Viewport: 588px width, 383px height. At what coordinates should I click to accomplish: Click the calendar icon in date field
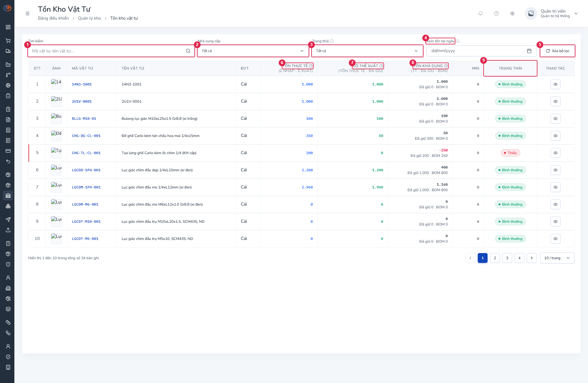click(529, 51)
